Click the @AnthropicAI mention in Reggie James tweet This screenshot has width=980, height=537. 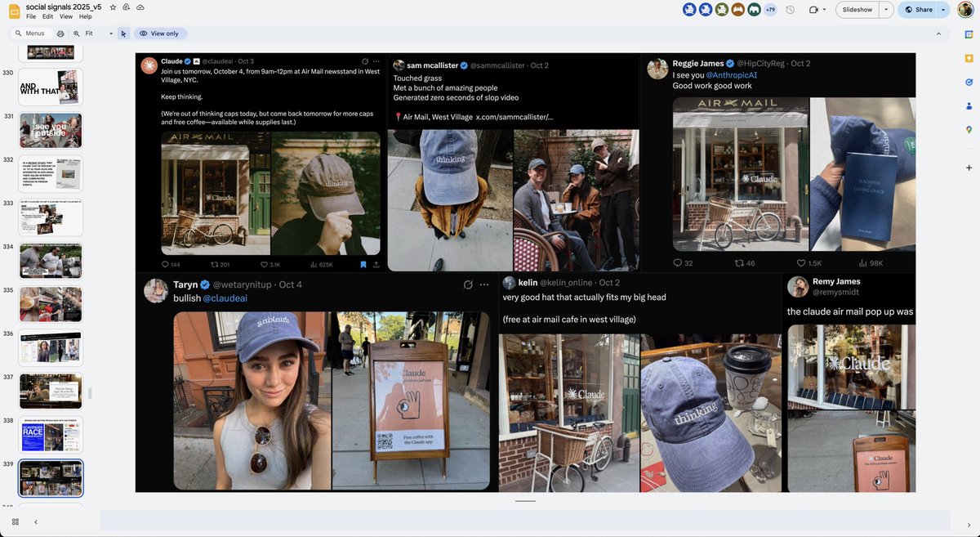(732, 75)
